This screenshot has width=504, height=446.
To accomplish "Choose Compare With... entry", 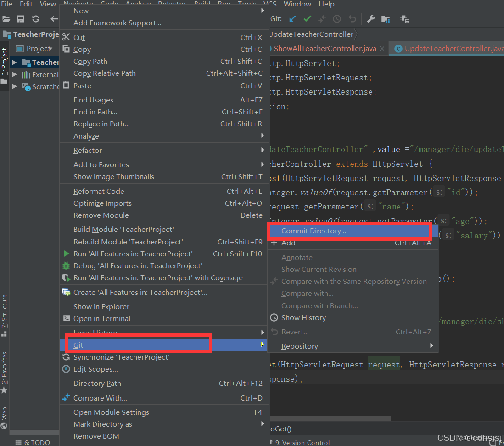I will click(x=164, y=398).
